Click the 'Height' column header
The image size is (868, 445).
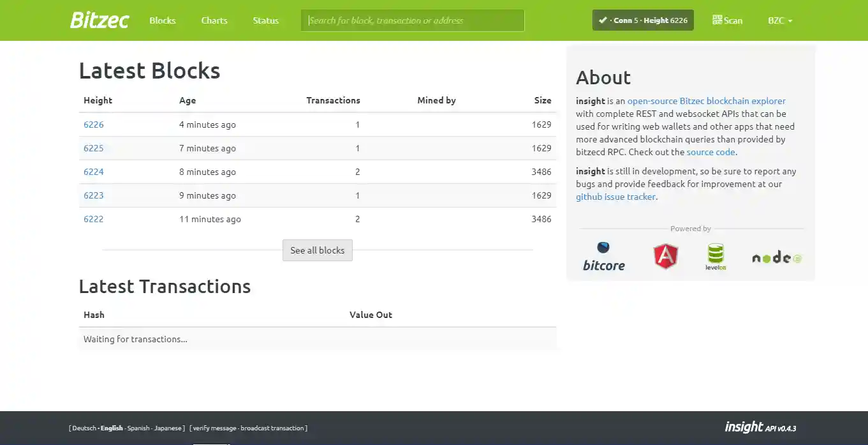coord(98,100)
